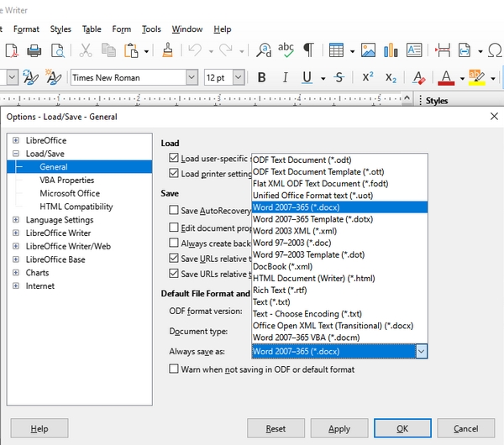This screenshot has height=445, width=504.
Task: Expand the Language Settings node
Action: 16,219
